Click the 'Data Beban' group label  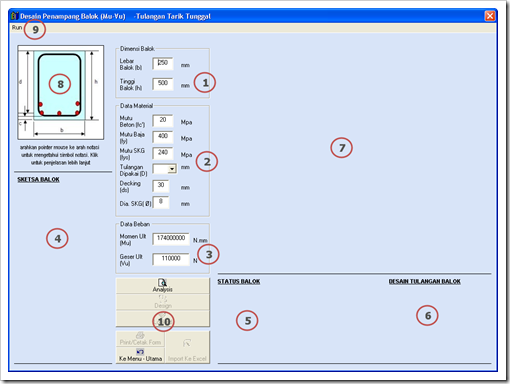click(x=135, y=224)
